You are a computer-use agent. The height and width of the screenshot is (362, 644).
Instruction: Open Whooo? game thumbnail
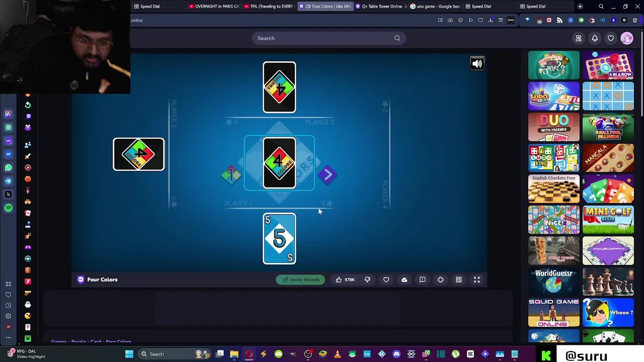[x=608, y=313]
